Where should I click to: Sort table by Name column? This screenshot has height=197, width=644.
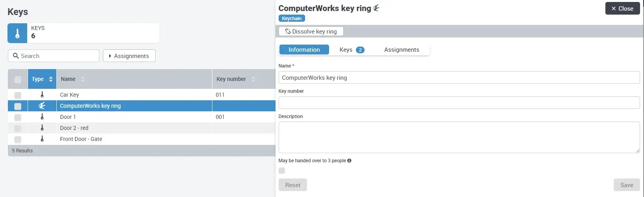coord(134,79)
